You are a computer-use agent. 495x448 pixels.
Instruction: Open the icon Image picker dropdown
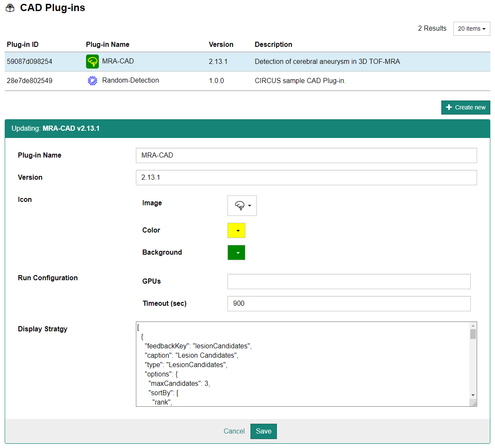click(242, 206)
